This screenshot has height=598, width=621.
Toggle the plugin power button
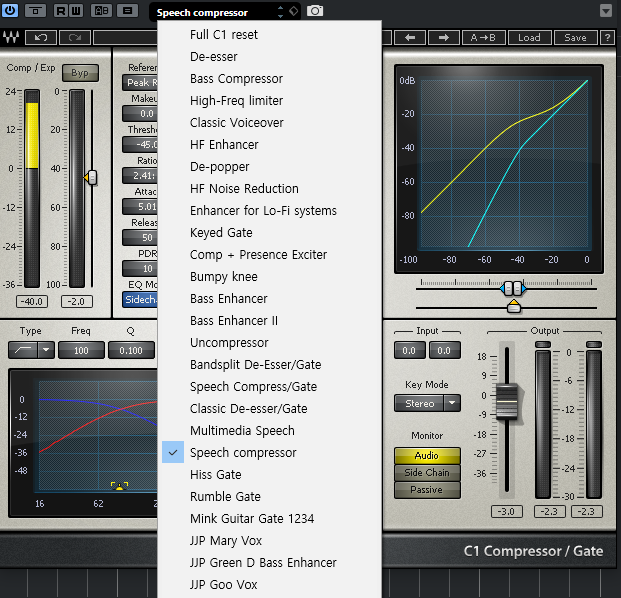tap(10, 11)
